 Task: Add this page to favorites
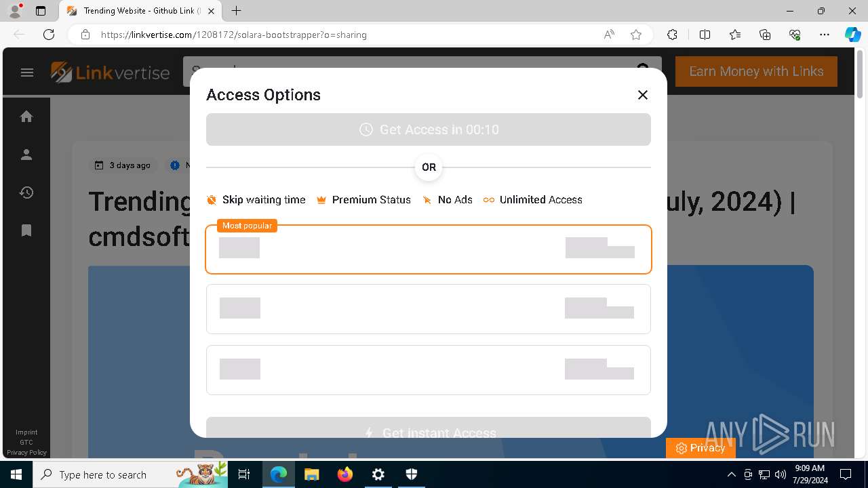click(636, 35)
